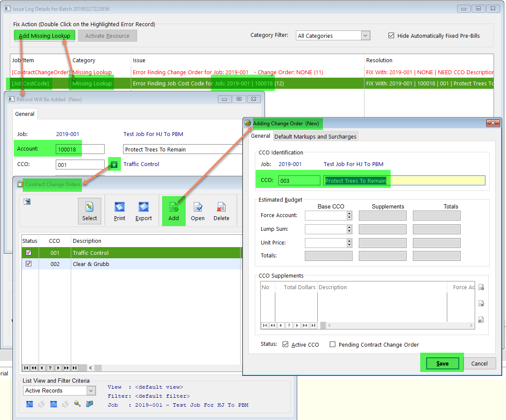This screenshot has width=506, height=420.
Task: Click the Force Account Base CCO input
Action: [326, 215]
